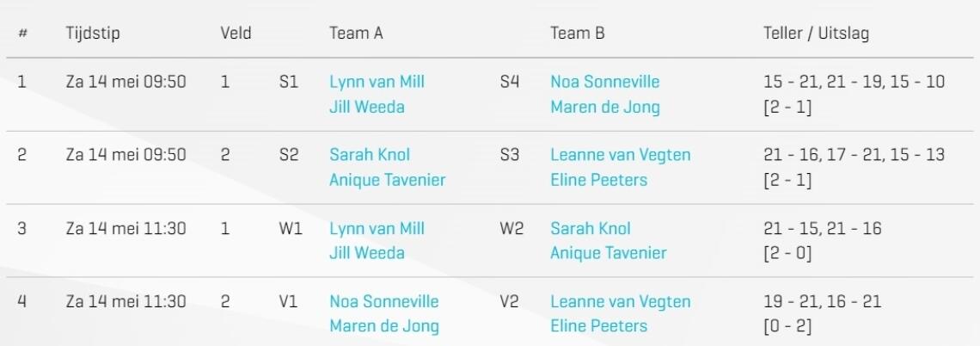Select Maren de Jong in match 1 row
The width and height of the screenshot is (980, 346).
[x=605, y=107]
